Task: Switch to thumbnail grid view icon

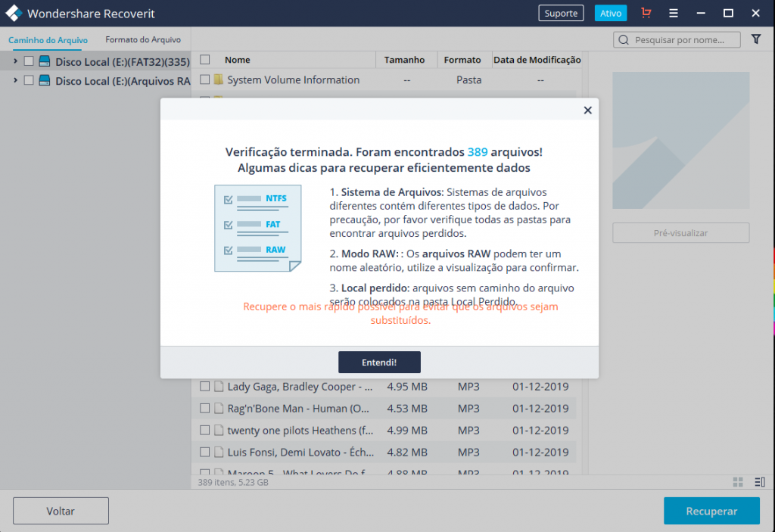Action: 738,482
